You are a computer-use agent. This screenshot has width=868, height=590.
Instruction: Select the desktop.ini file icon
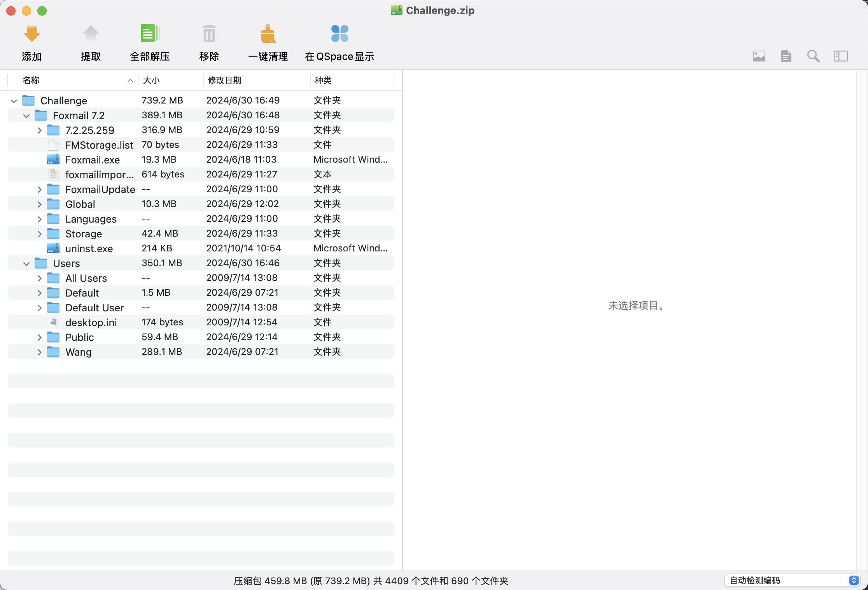(x=53, y=322)
